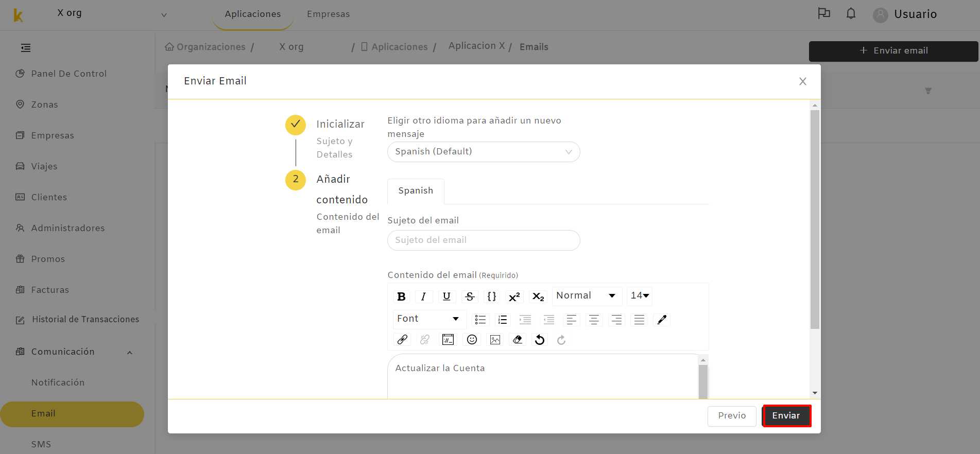Viewport: 980px width, 454px height.
Task: Insert emoji with the smiley icon
Action: (x=472, y=340)
